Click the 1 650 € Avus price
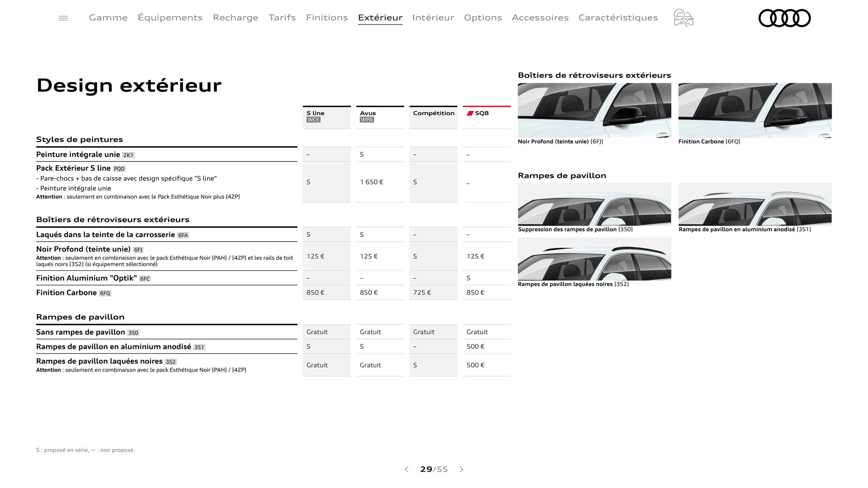This screenshot has width=868, height=488. click(x=372, y=182)
